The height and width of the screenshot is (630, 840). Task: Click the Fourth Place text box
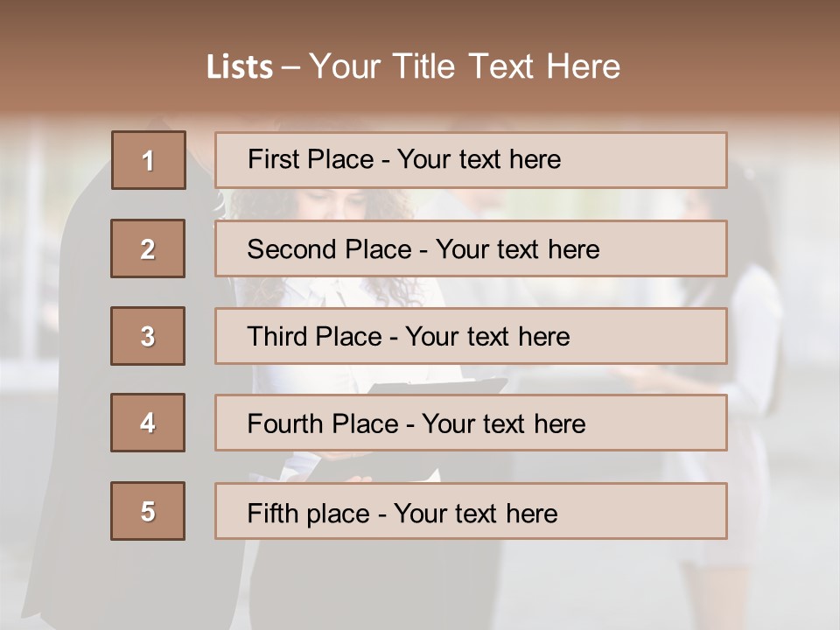(x=471, y=423)
